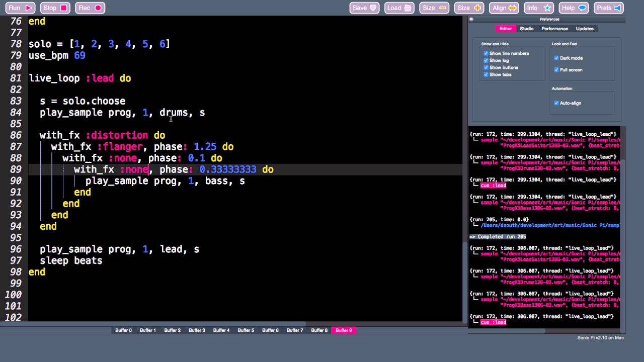This screenshot has height=362, width=644.
Task: Open Buffer 3 tab
Action: click(x=197, y=330)
